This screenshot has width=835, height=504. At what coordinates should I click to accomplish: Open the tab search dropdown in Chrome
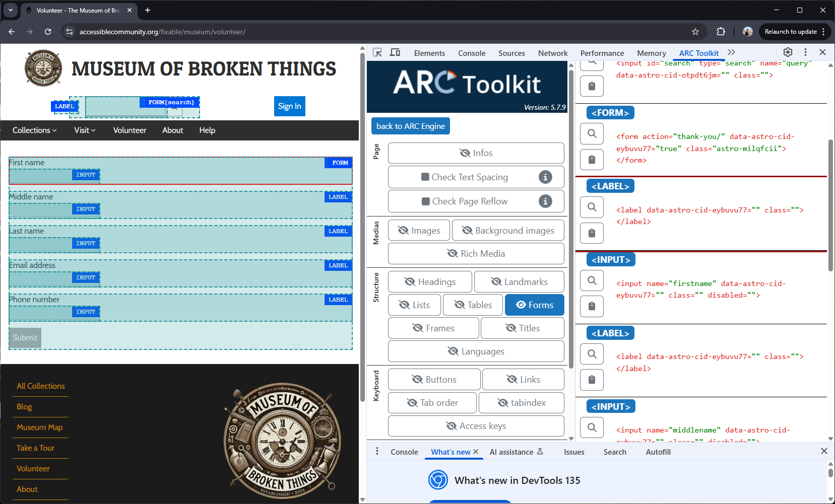click(x=11, y=10)
